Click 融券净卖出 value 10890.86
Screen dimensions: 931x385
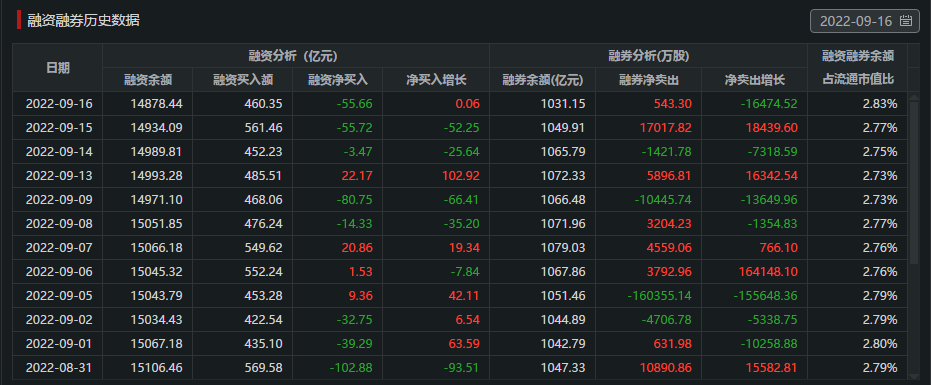point(666,368)
